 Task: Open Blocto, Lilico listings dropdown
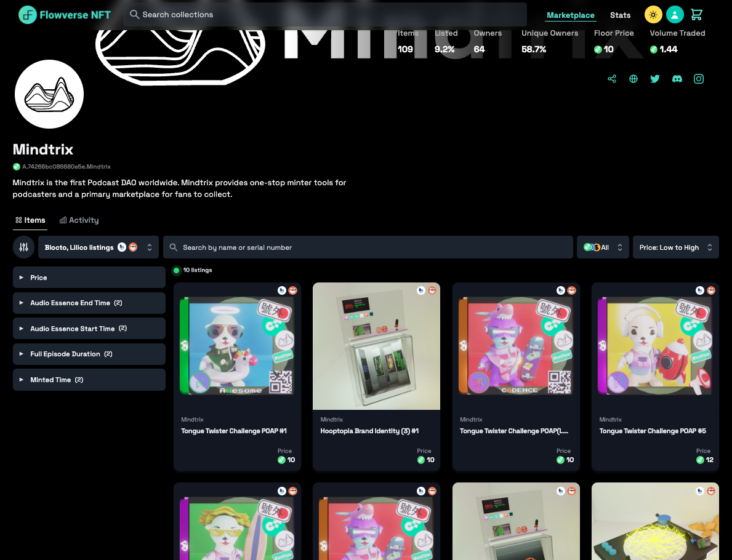click(x=99, y=247)
